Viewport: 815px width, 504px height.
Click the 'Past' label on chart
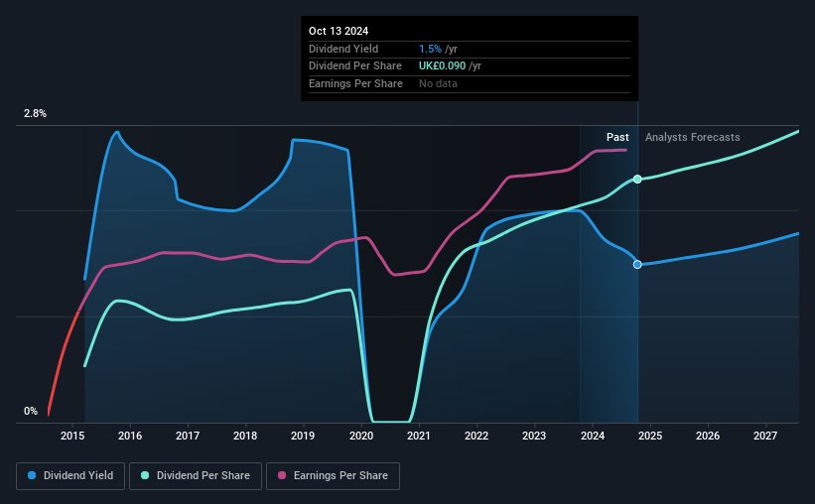pos(617,137)
